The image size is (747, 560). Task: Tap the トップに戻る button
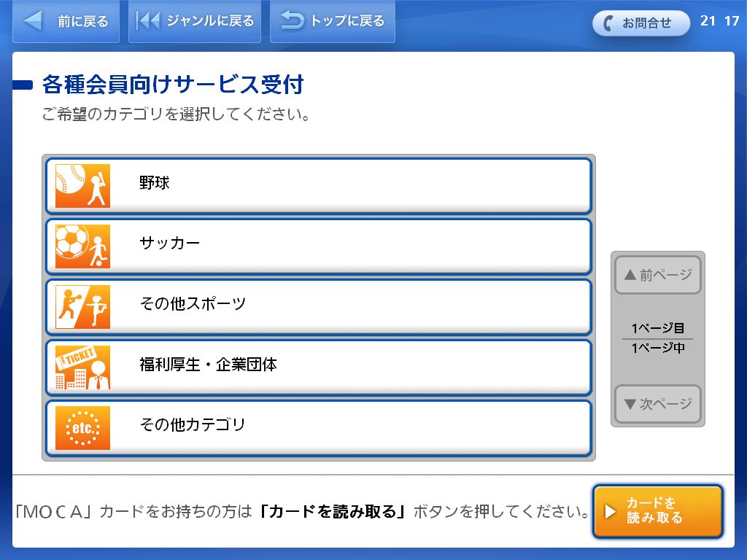pyautogui.click(x=333, y=21)
